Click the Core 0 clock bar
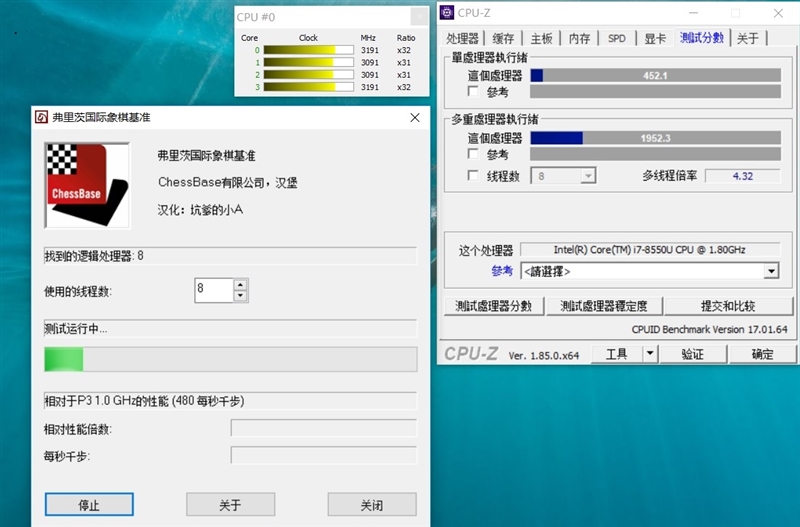The image size is (800, 527). 308,50
